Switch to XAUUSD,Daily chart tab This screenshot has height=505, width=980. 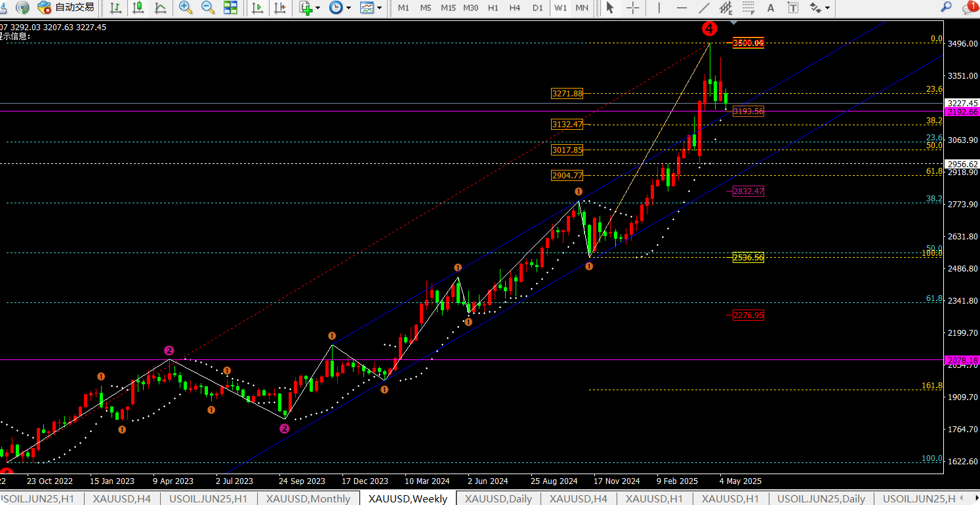[x=499, y=498]
